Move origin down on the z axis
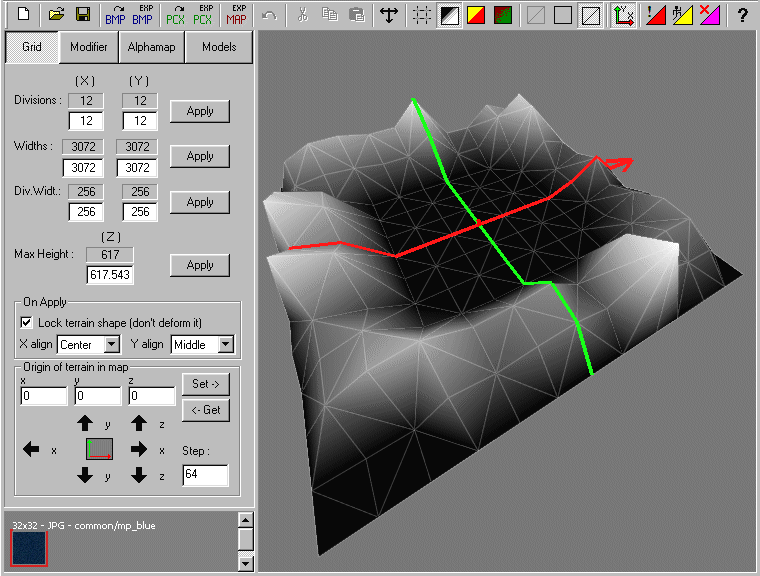The image size is (760, 576). 139,476
